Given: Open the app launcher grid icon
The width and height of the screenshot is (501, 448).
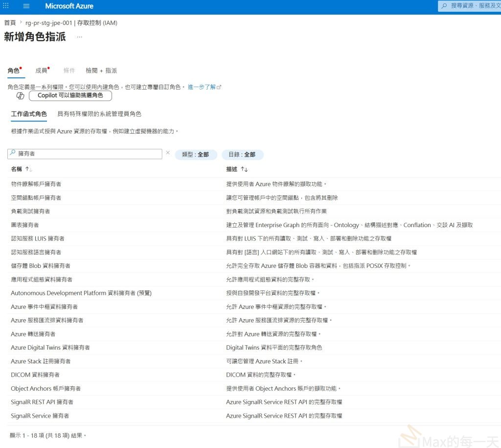Looking at the screenshot, I should point(6,6).
